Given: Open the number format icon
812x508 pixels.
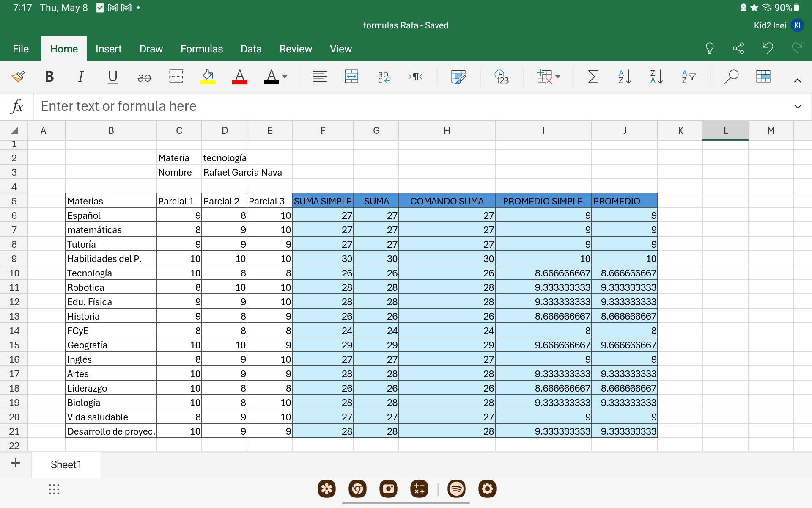Looking at the screenshot, I should pyautogui.click(x=502, y=77).
